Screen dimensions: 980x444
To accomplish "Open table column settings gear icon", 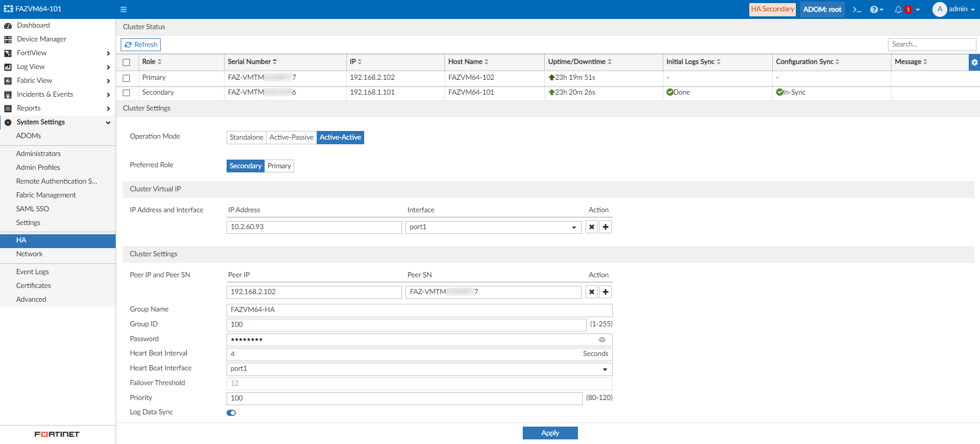I will pyautogui.click(x=974, y=62).
